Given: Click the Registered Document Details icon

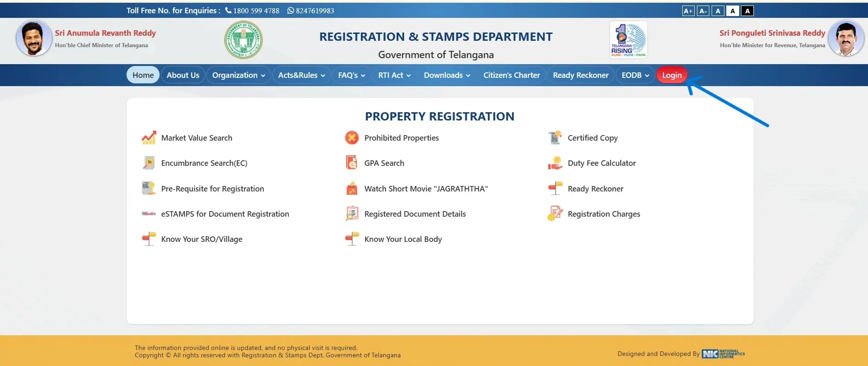Looking at the screenshot, I should point(352,213).
